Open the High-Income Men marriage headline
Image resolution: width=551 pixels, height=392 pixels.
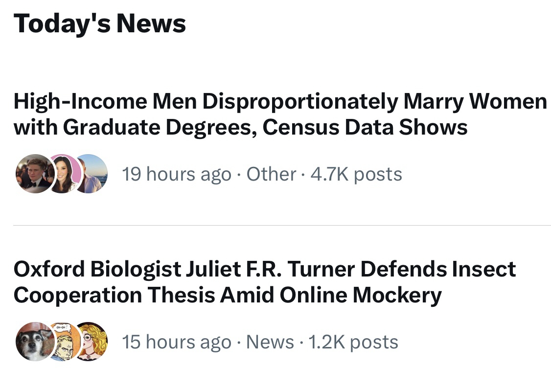[279, 114]
